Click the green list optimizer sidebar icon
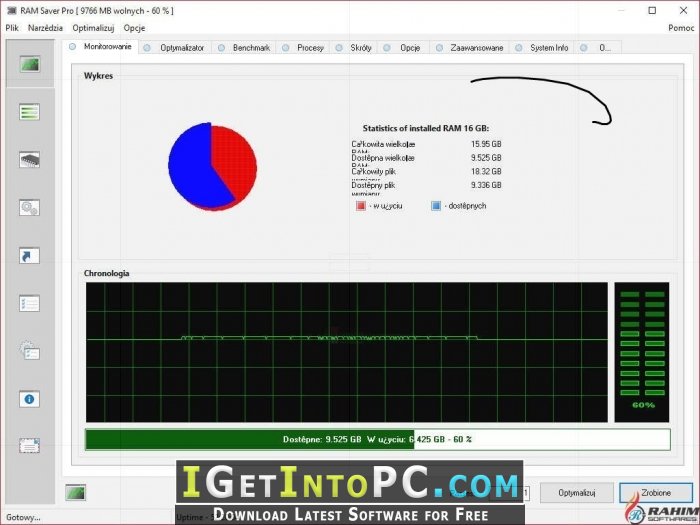Screen dimensions: 700x525 30,112
